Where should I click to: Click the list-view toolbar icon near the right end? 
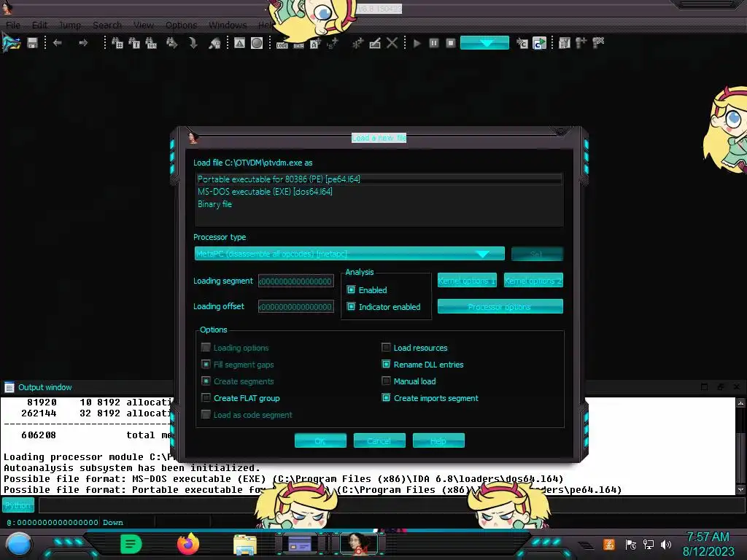point(565,43)
